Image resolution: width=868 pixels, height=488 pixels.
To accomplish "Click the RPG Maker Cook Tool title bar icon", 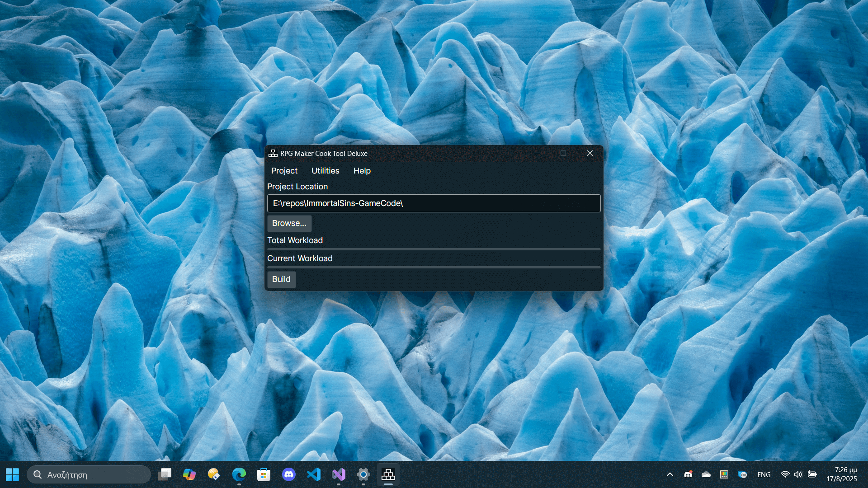I will pyautogui.click(x=273, y=153).
